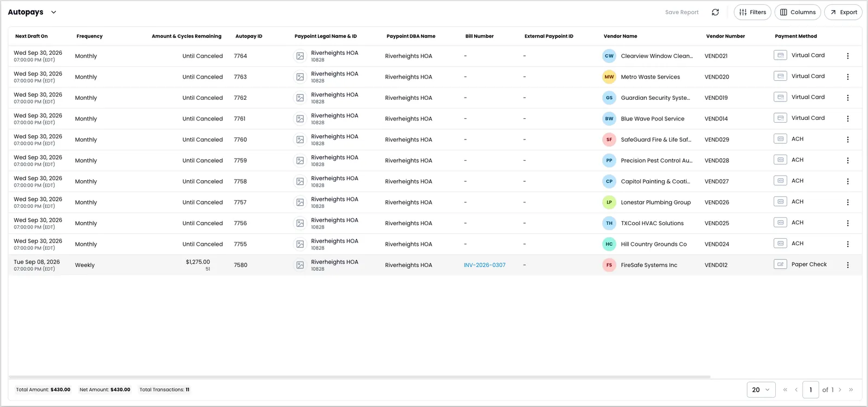Sort by the Autopay ID column header

(249, 36)
